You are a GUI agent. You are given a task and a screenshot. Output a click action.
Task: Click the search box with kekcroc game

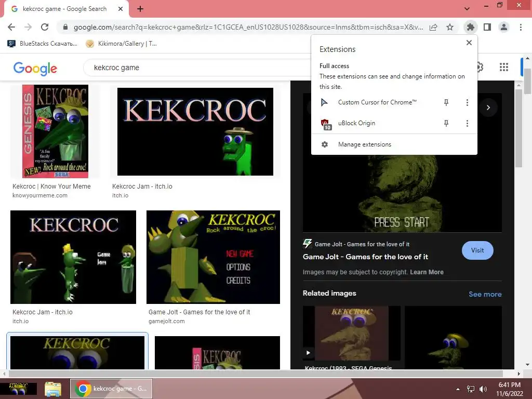click(x=197, y=68)
